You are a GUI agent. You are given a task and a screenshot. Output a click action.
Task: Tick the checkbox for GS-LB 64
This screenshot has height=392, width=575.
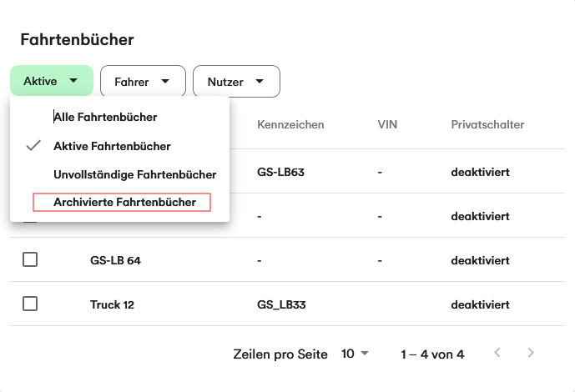coord(30,259)
